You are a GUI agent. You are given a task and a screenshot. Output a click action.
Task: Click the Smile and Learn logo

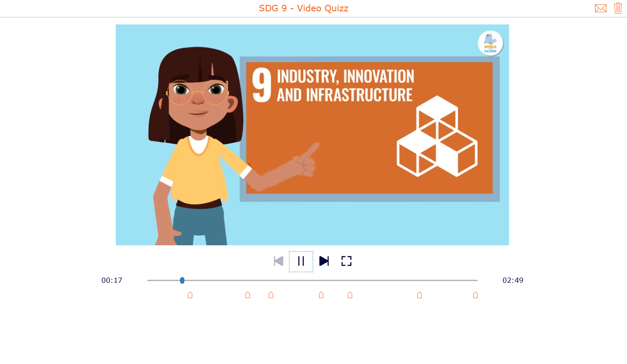point(490,43)
